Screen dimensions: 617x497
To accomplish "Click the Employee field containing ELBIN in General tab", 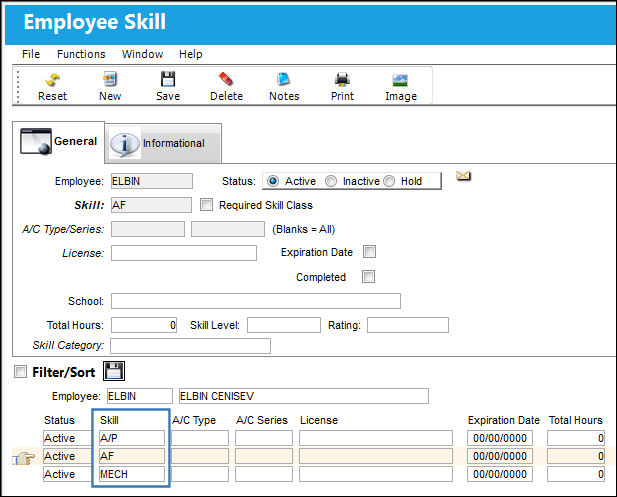I will click(152, 181).
